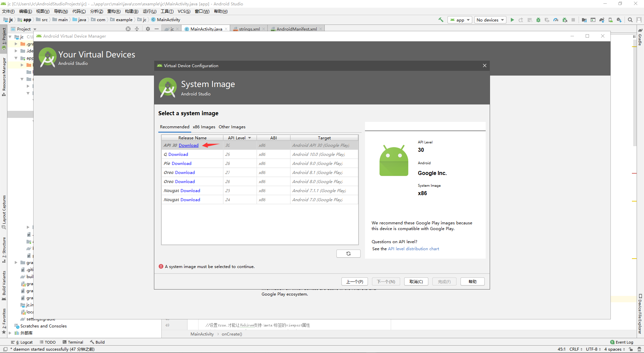
Task: Open the Build tool window
Action: click(x=97, y=342)
